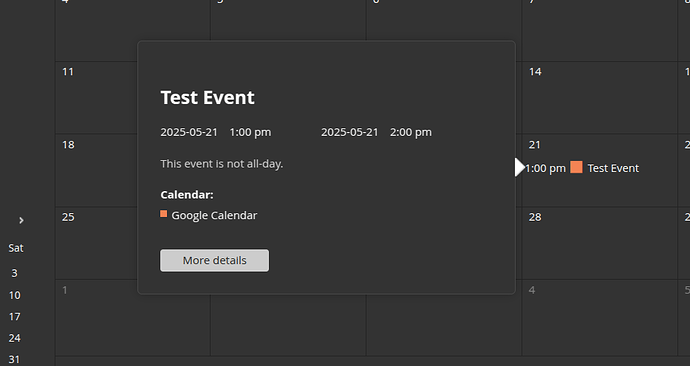
Task: Select the end time 2:00 pm
Action: coord(411,132)
